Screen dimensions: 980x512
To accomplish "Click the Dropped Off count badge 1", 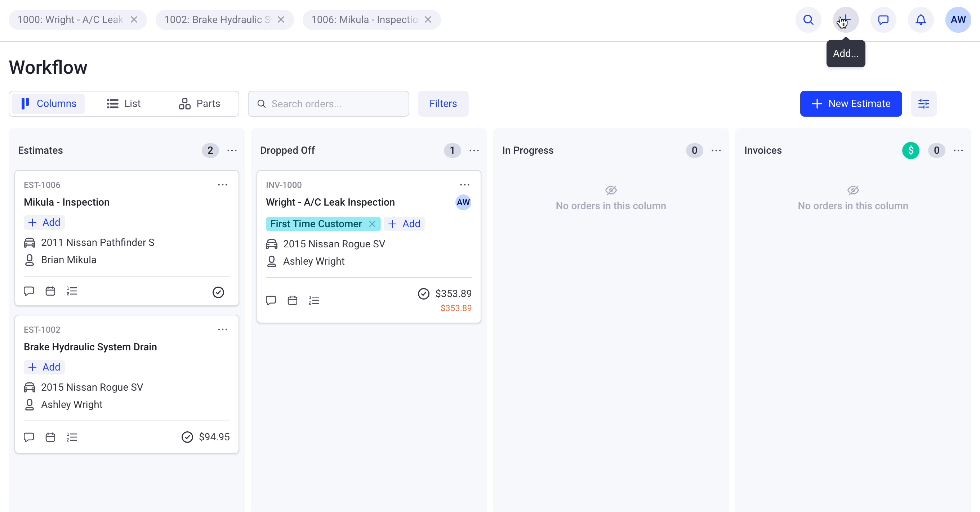I will [x=452, y=151].
